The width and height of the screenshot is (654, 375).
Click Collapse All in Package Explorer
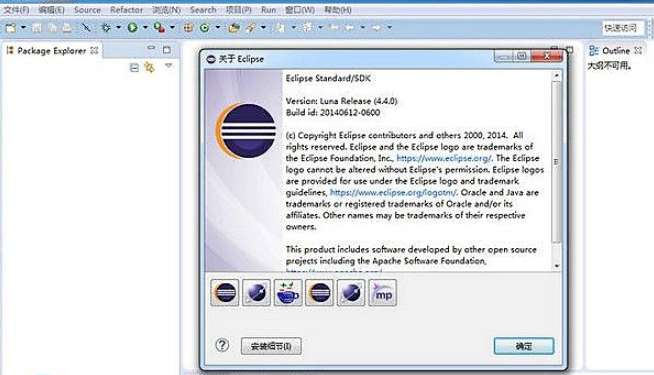[x=134, y=68]
